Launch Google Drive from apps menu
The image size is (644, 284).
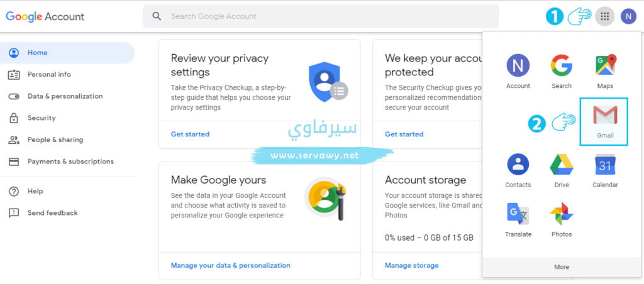tap(562, 170)
